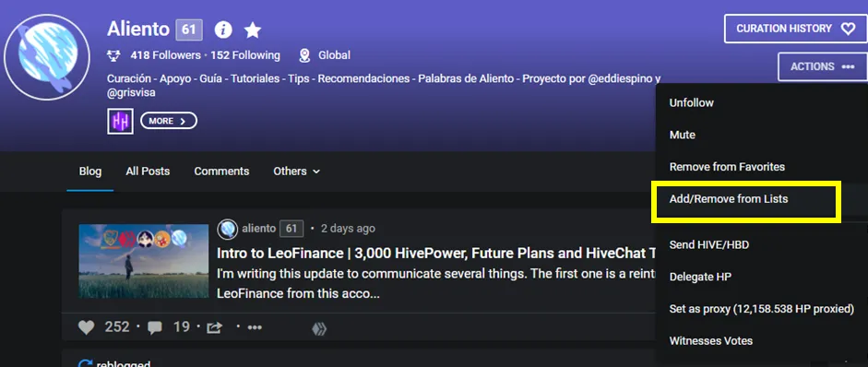Choose Mute from the actions menu
The height and width of the screenshot is (367, 868).
[683, 135]
